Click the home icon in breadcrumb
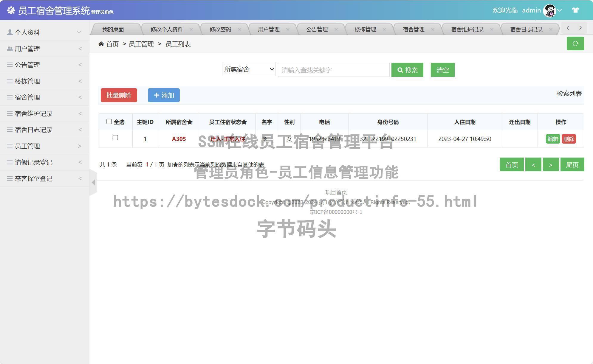This screenshot has width=593, height=364. click(x=101, y=44)
